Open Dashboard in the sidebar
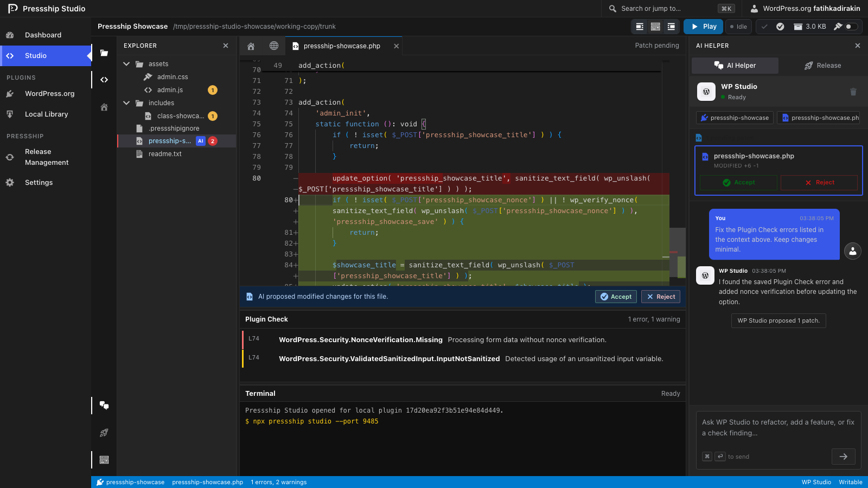This screenshot has height=488, width=868. coord(46,35)
